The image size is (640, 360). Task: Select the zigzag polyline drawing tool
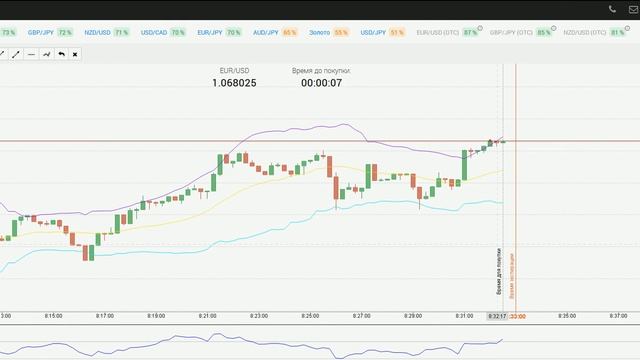tap(47, 54)
